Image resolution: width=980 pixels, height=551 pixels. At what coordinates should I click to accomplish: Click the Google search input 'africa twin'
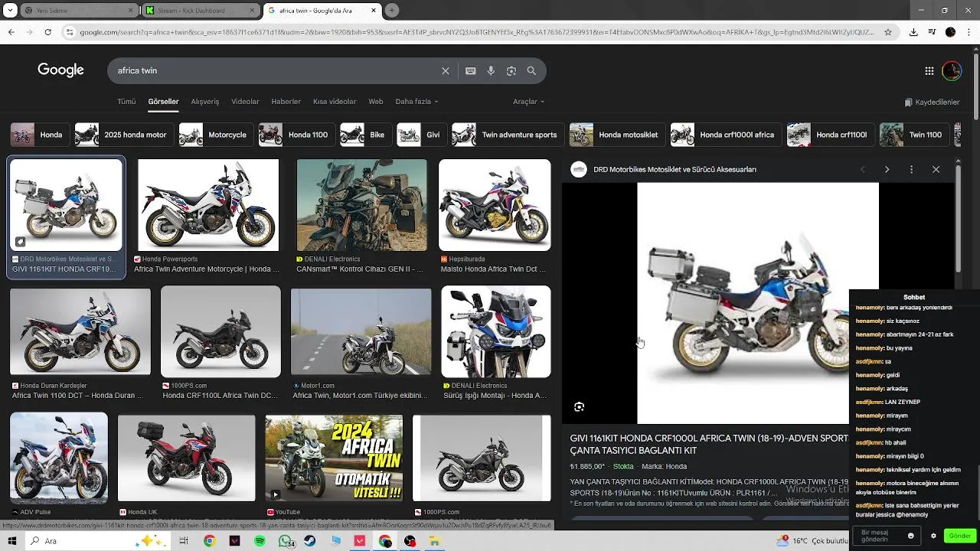276,70
